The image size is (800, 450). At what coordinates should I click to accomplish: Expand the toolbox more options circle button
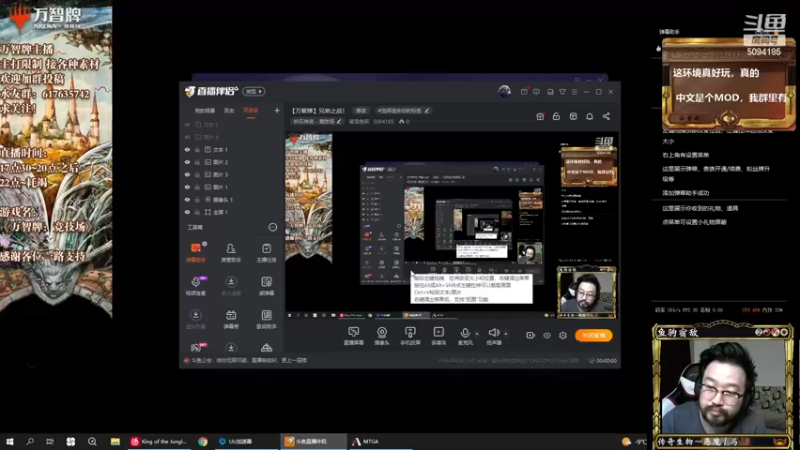272,227
